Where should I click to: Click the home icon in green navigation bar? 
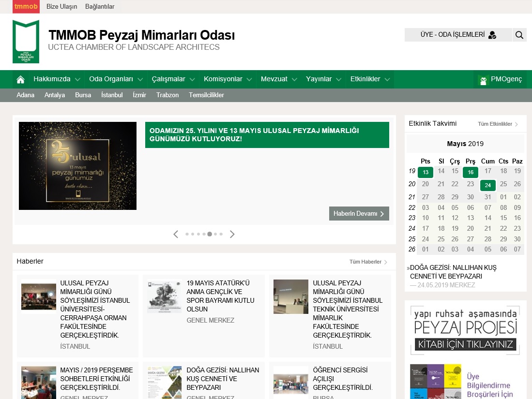20,79
